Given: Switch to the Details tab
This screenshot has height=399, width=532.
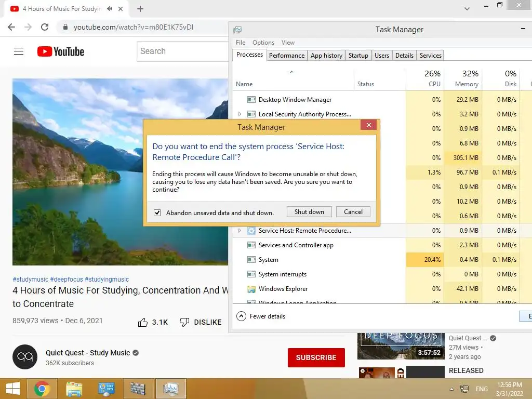Looking at the screenshot, I should pos(404,55).
